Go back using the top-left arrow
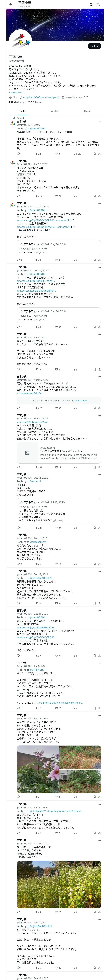 [x=11, y=5]
